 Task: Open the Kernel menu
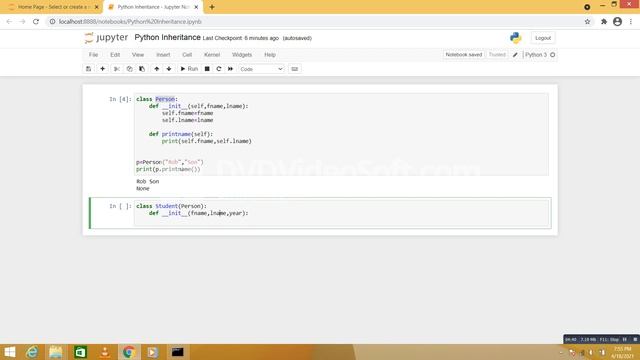[212, 55]
